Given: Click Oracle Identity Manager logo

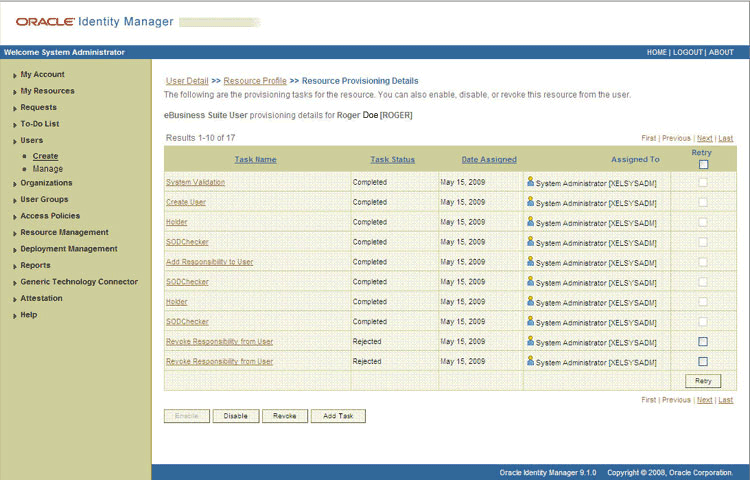Looking at the screenshot, I should click(x=94, y=22).
